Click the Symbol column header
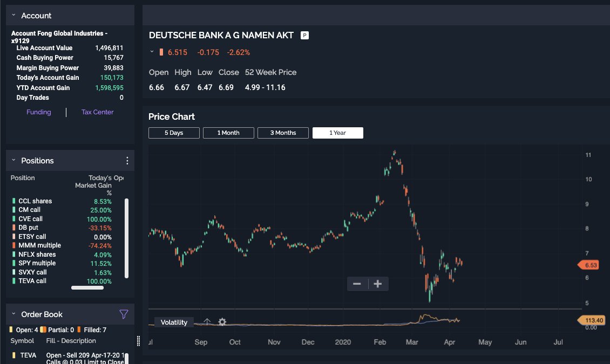The height and width of the screenshot is (364, 610). pos(22,341)
